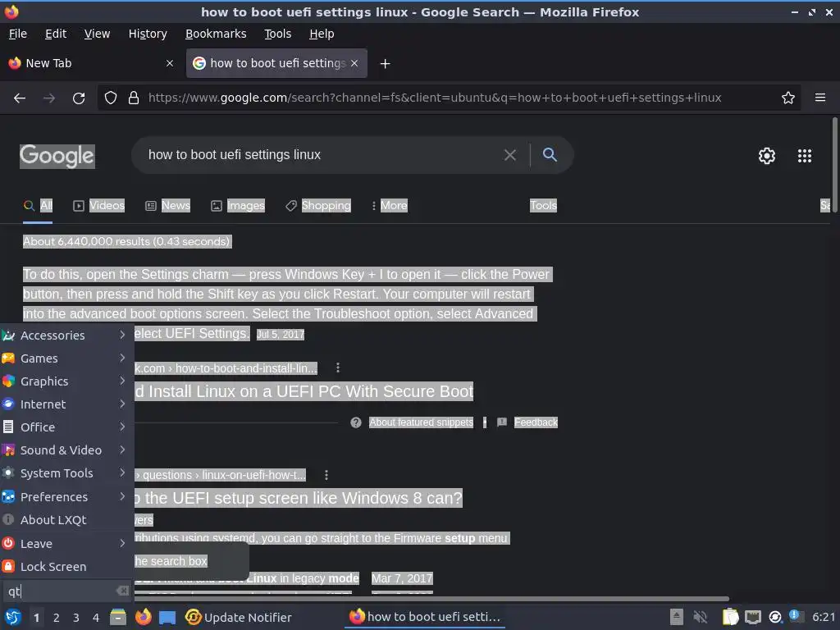840x630 pixels.
Task: Open the Edit menu
Action: 56,34
